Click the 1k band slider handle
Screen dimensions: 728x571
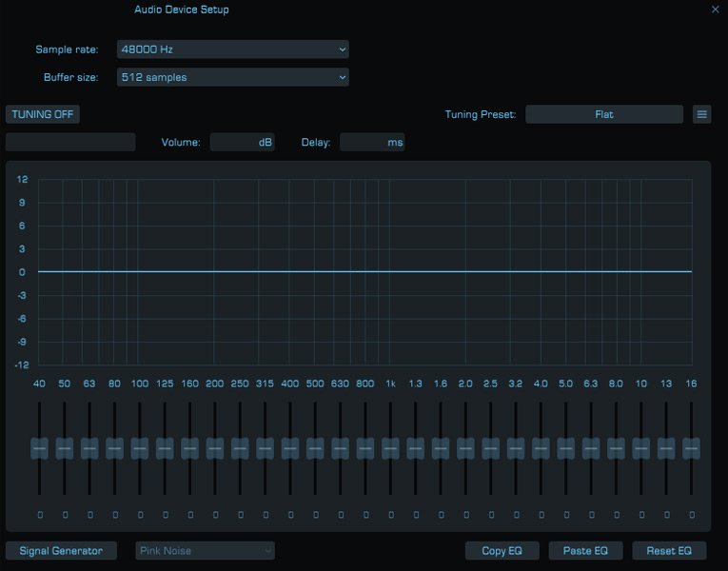[x=390, y=447]
